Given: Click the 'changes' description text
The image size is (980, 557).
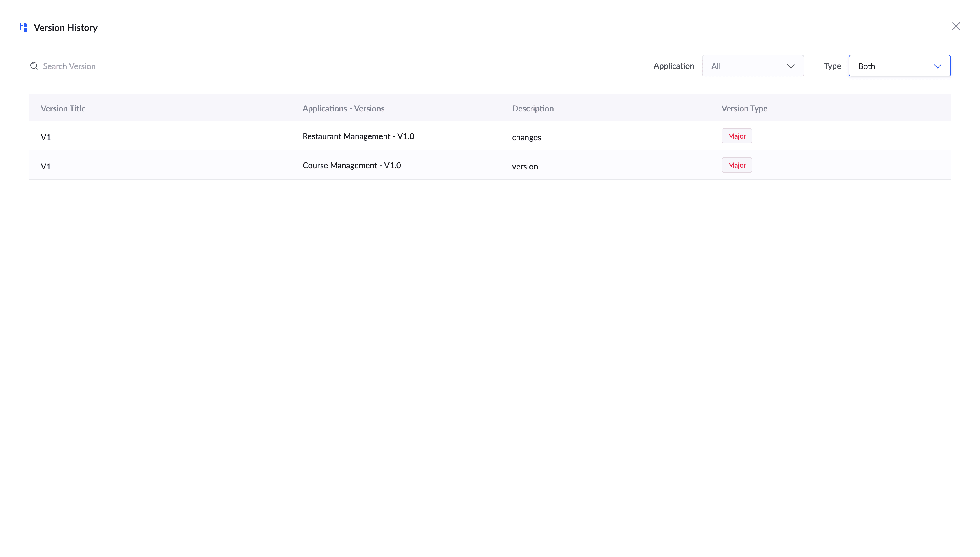Looking at the screenshot, I should pos(526,137).
